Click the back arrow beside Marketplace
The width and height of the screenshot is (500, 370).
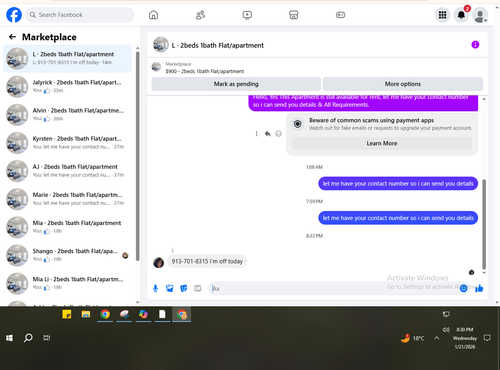(x=12, y=37)
